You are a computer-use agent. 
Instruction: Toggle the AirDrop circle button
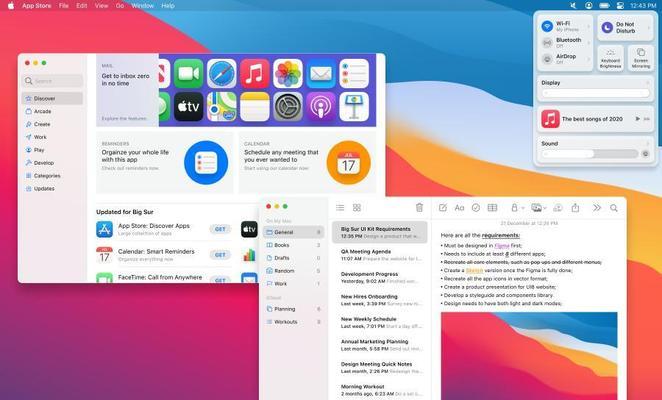pyautogui.click(x=547, y=59)
